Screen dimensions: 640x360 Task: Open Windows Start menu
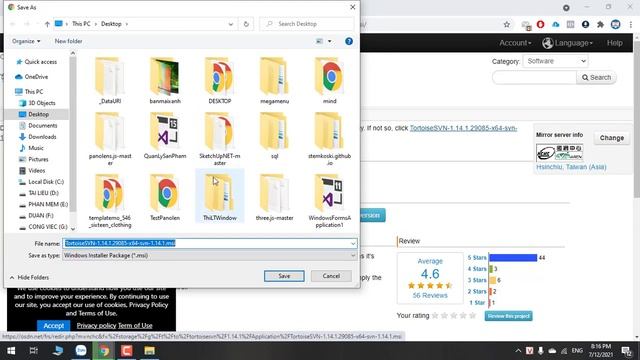point(11,351)
